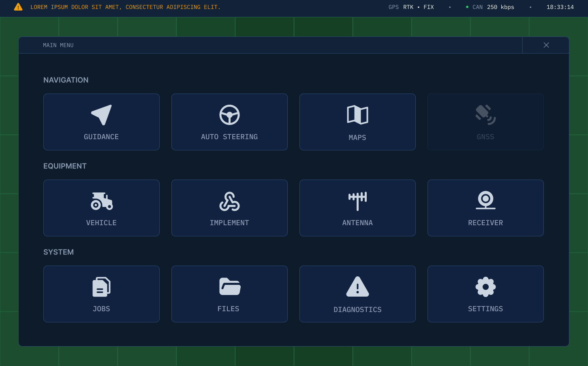Click the VEHICLE tile label

pyautogui.click(x=101, y=223)
